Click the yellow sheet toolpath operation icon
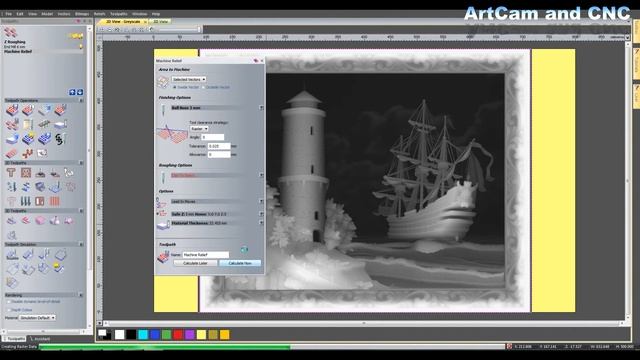The image size is (640, 360). (28, 124)
